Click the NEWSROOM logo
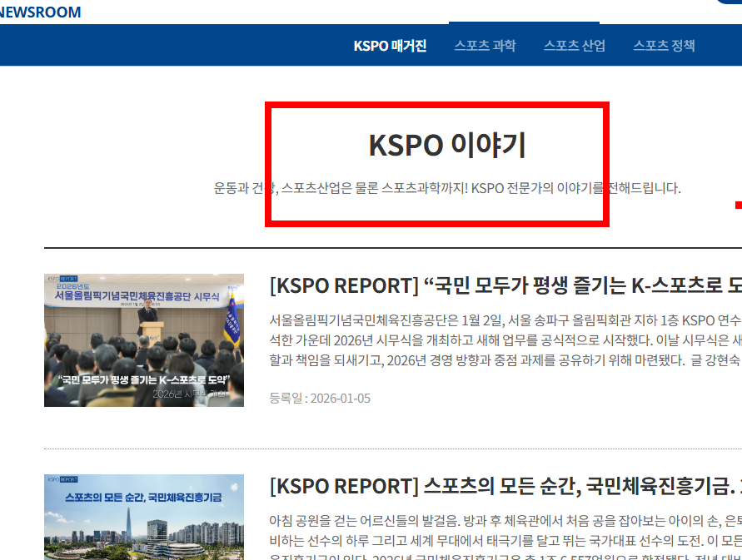The width and height of the screenshot is (742, 560). click(41, 12)
